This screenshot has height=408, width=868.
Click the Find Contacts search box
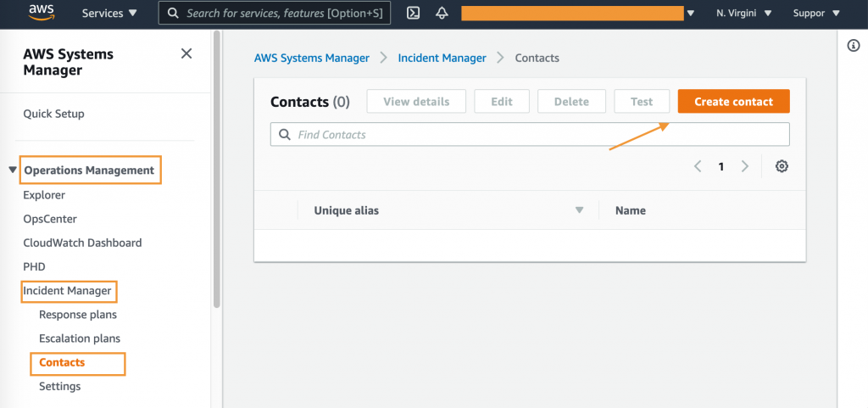pos(530,135)
